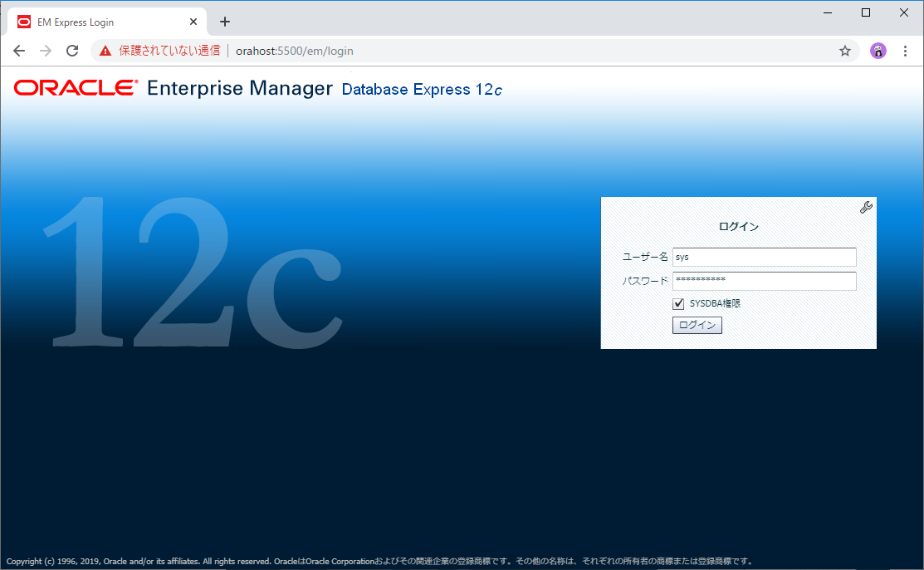This screenshot has width=924, height=570.
Task: Click the 保護されていない通信 warning text
Action: (169, 51)
